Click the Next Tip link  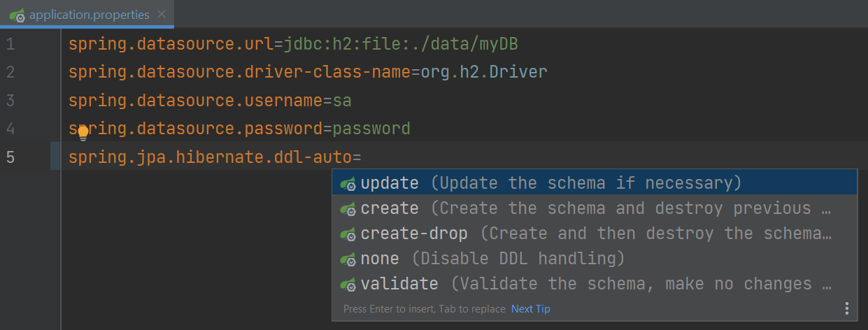[530, 308]
